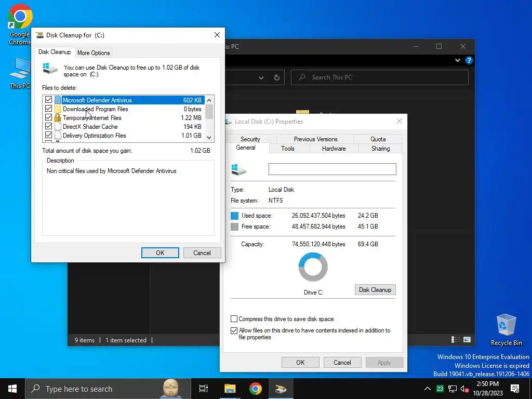Click the green 23 tray icon
This screenshot has height=399, width=532.
click(x=440, y=389)
